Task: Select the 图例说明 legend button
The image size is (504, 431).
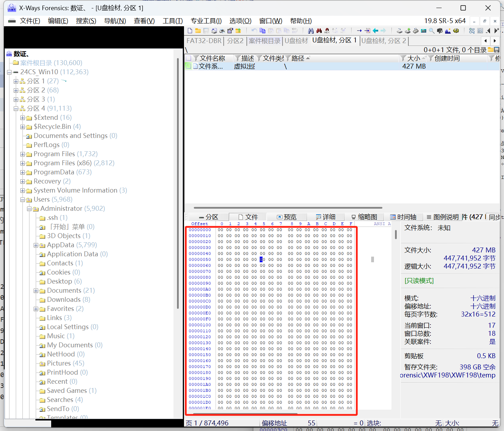Action: 442,217
